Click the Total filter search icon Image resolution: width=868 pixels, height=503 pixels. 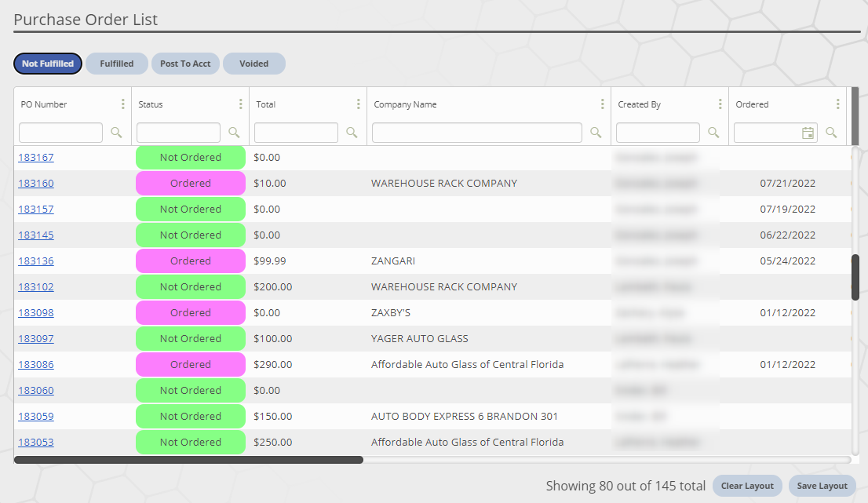(352, 133)
